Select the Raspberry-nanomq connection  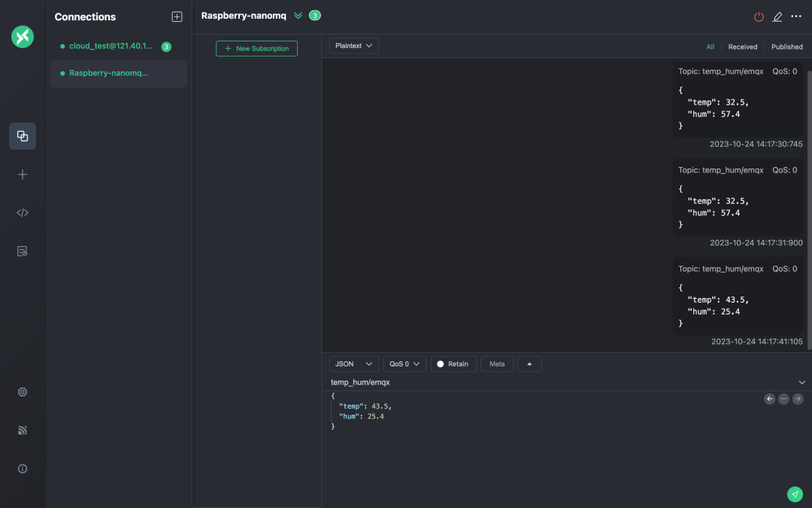pyautogui.click(x=119, y=74)
